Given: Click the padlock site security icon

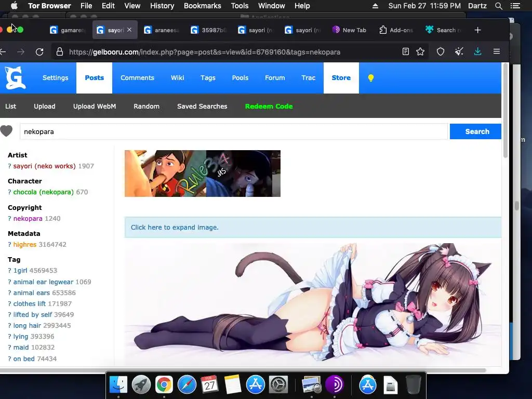Looking at the screenshot, I should [x=60, y=52].
